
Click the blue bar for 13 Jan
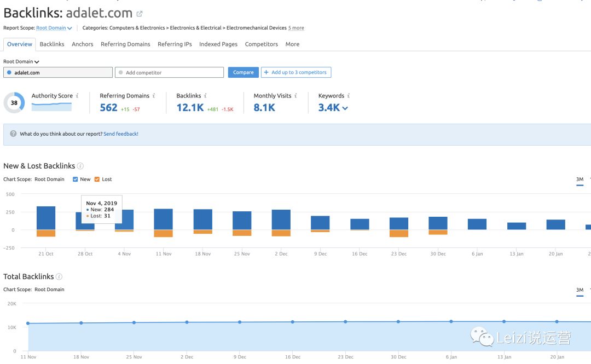click(517, 226)
